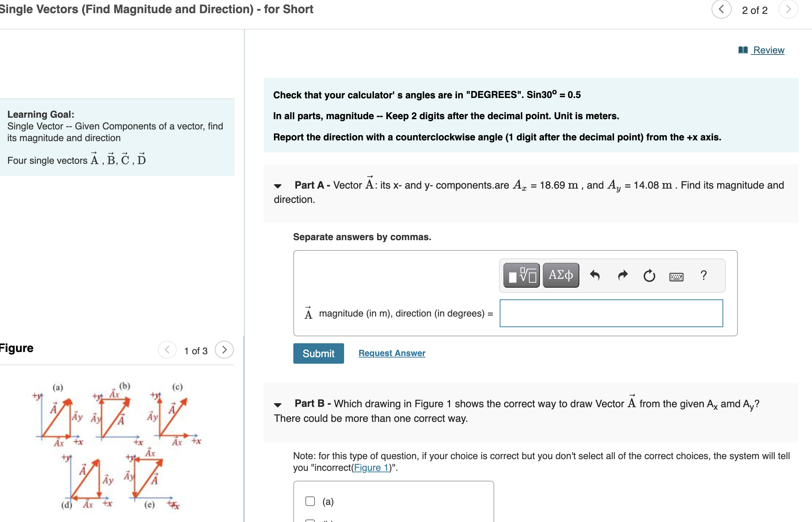Collapse the Part B section triangle

[x=278, y=404]
